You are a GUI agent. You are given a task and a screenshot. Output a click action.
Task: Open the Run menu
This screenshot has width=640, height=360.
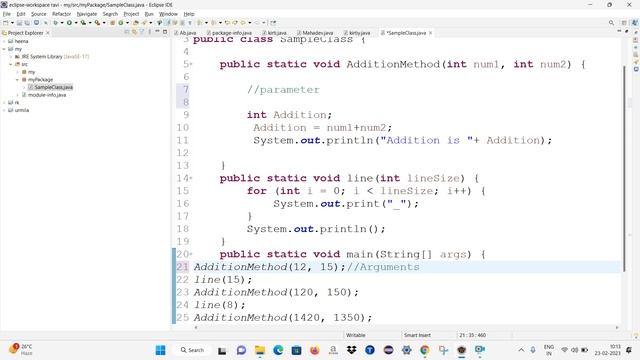(x=149, y=14)
